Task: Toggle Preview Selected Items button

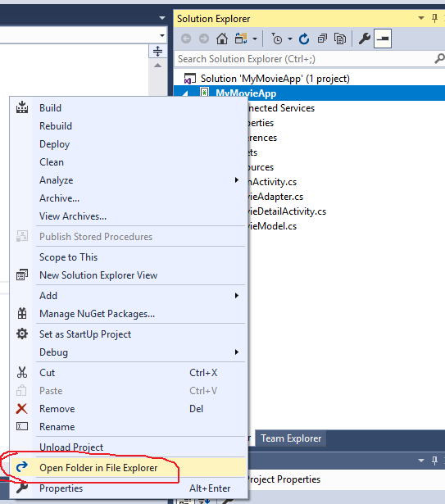Action: click(383, 39)
